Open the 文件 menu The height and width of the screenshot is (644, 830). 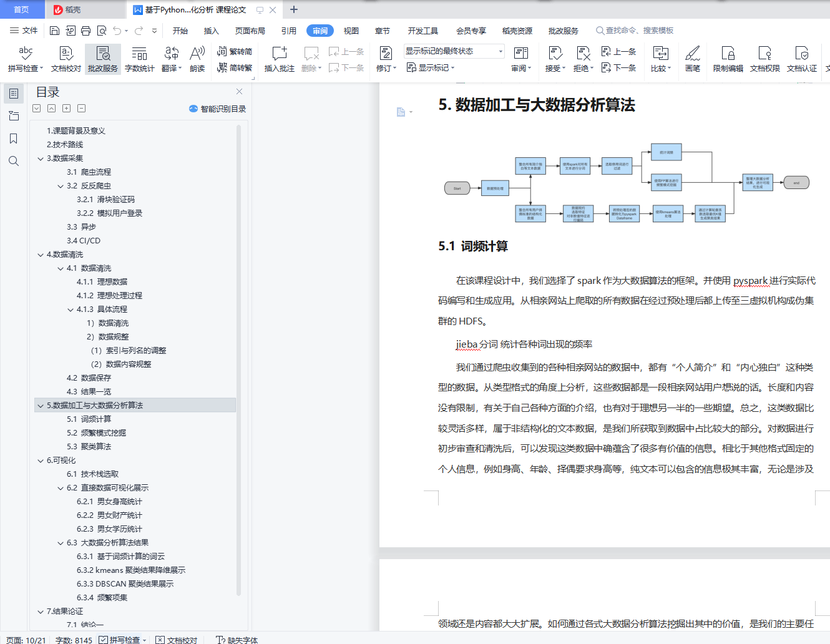(24, 31)
